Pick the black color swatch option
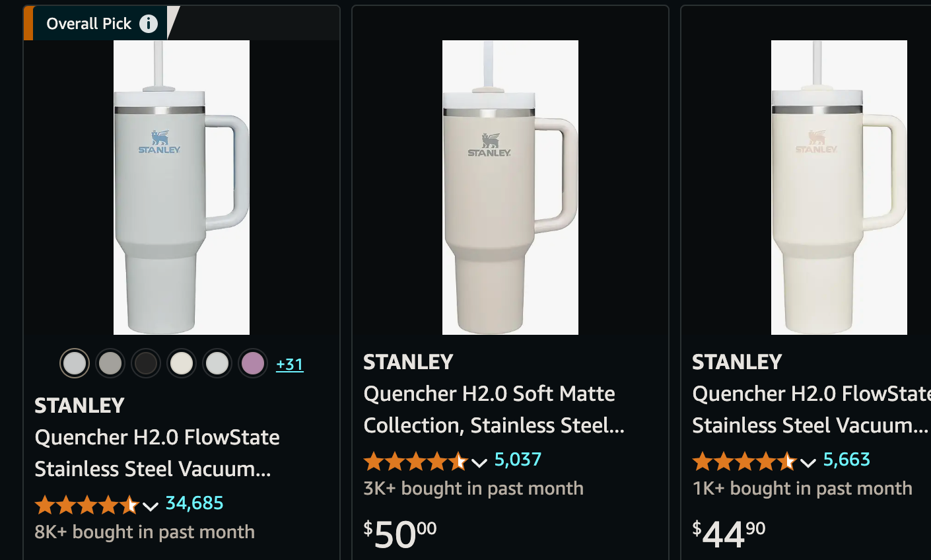 (146, 363)
